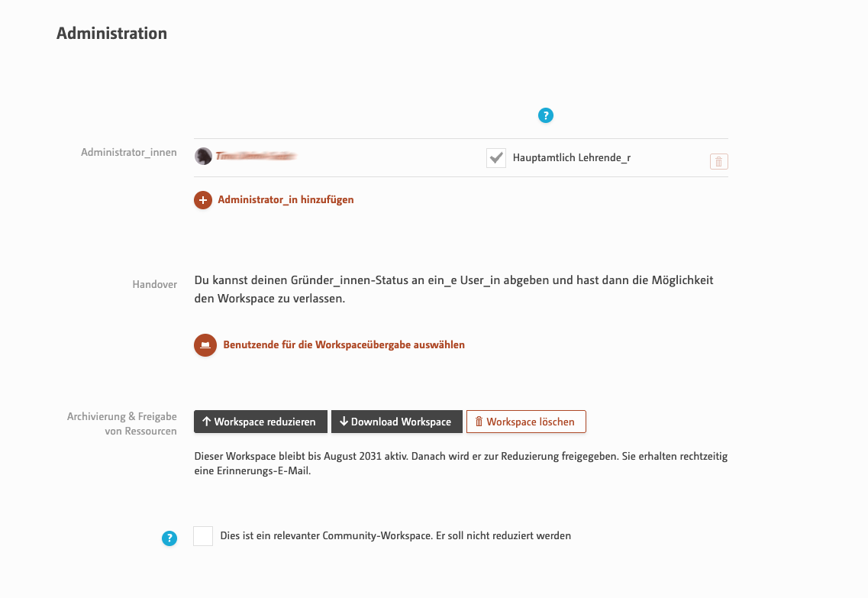The width and height of the screenshot is (868, 598).
Task: Click the up arrow in Workspace reduzieren
Action: tap(206, 422)
